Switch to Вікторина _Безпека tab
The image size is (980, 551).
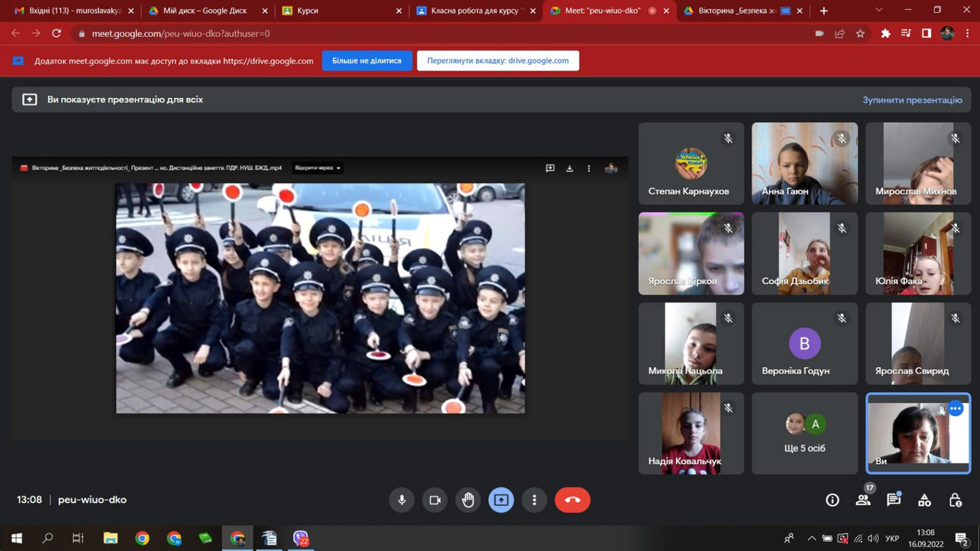tap(741, 11)
